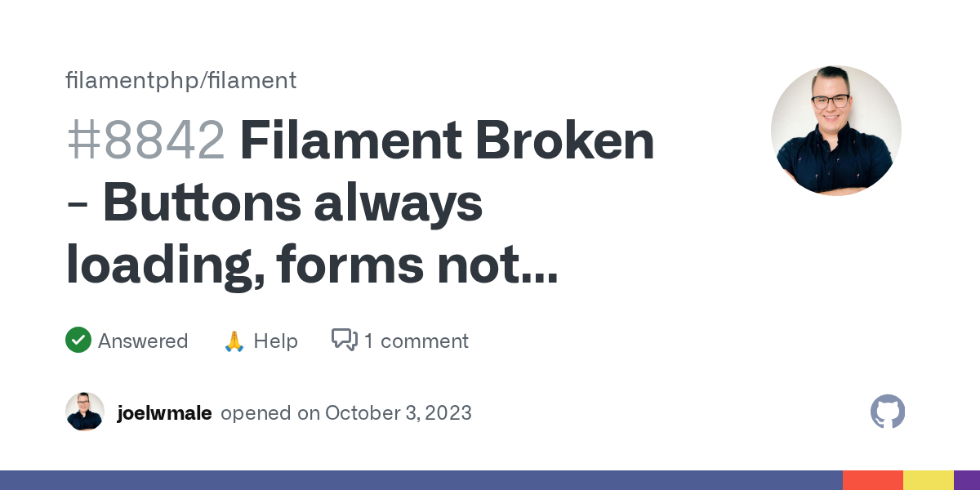Open the '1 comment' text

point(416,341)
